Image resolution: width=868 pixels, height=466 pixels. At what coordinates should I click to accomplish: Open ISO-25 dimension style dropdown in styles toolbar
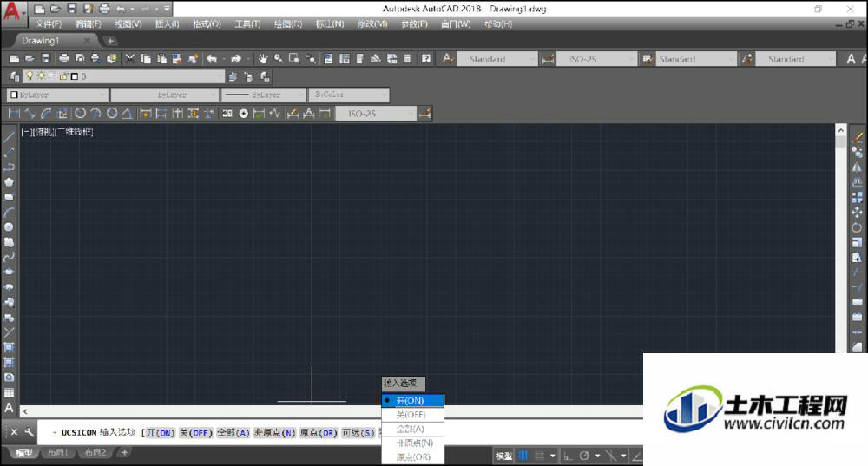[596, 59]
